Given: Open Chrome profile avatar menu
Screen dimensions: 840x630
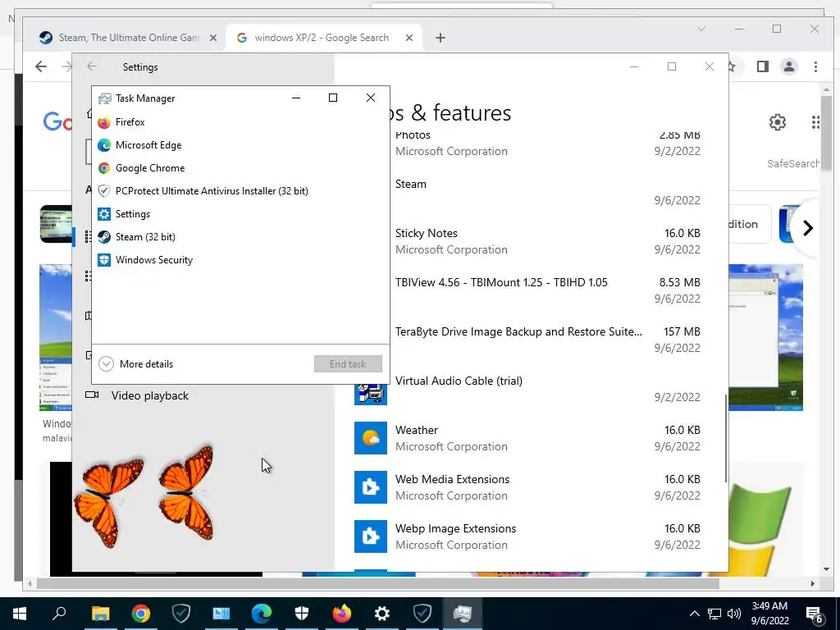Looking at the screenshot, I should tap(788, 66).
